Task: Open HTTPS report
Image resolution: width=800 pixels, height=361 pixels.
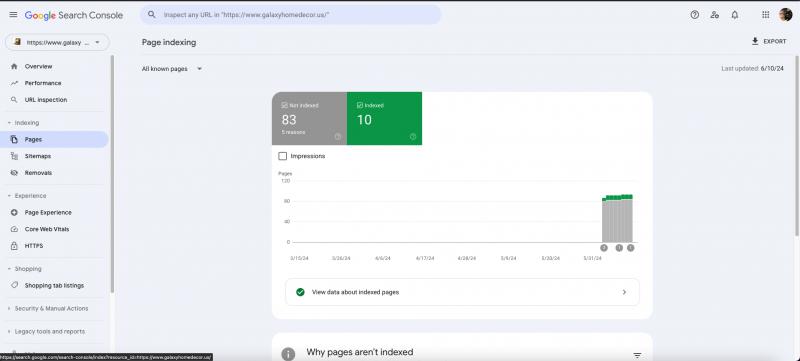Action: tap(54, 246)
